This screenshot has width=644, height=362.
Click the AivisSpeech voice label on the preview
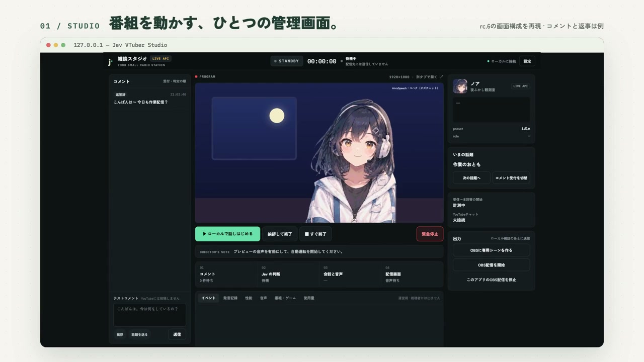point(415,88)
